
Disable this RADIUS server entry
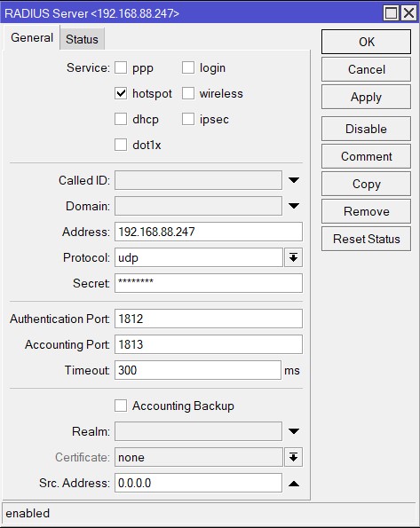tap(367, 129)
